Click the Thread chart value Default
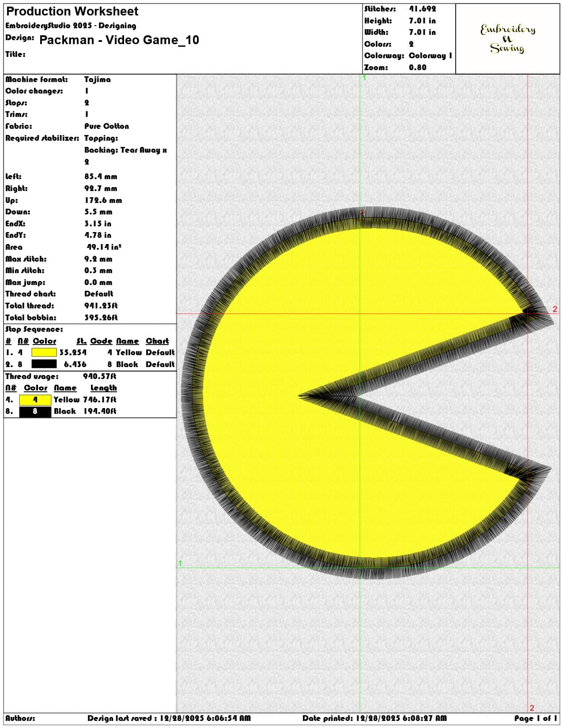Image resolution: width=563 pixels, height=728 pixels. pos(99,294)
